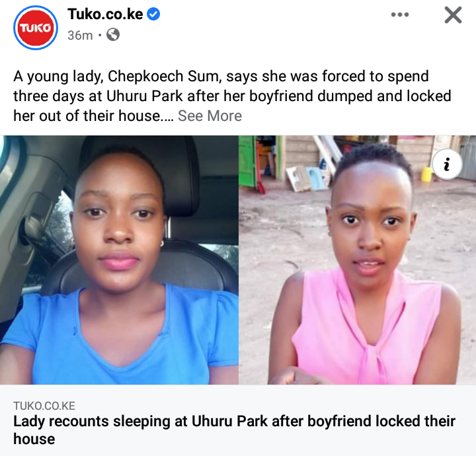
Task: Click the name Chepkoech Sum in caption
Action: pos(164,76)
